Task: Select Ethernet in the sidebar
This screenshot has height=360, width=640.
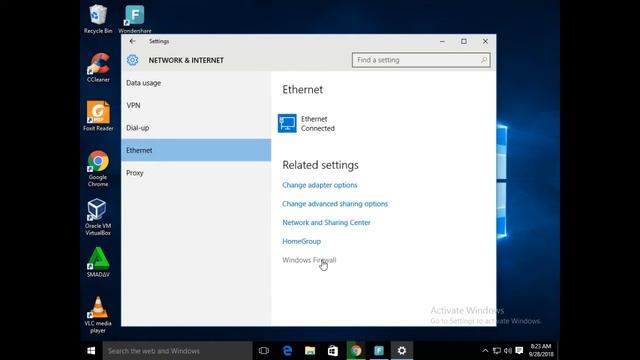Action: [196, 150]
